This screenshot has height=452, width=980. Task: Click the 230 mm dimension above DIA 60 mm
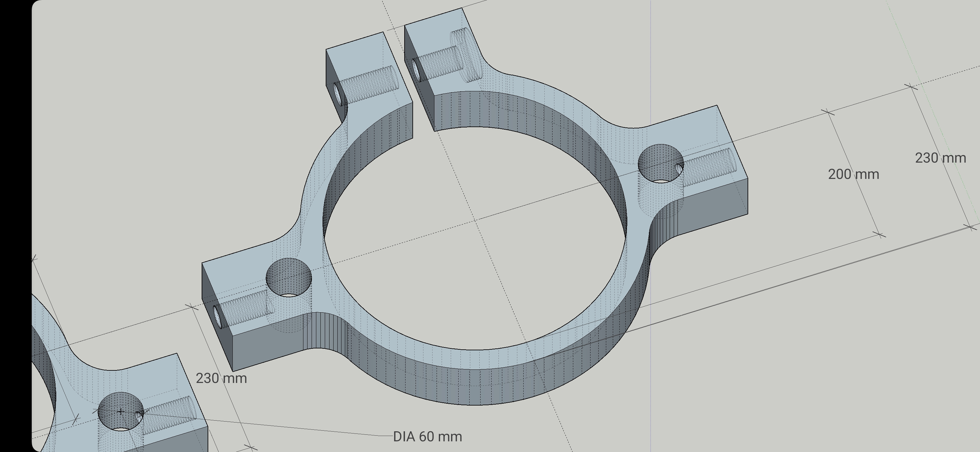[x=221, y=378]
